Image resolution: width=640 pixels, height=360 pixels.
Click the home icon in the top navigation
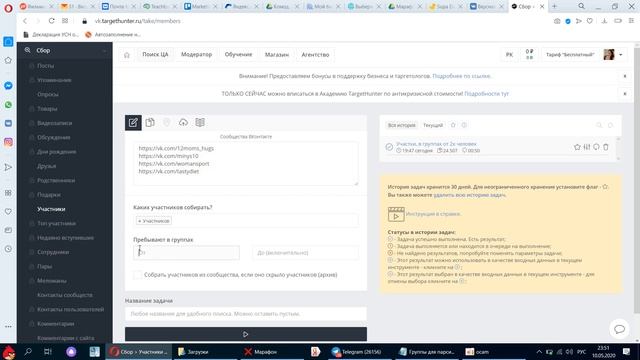click(127, 55)
